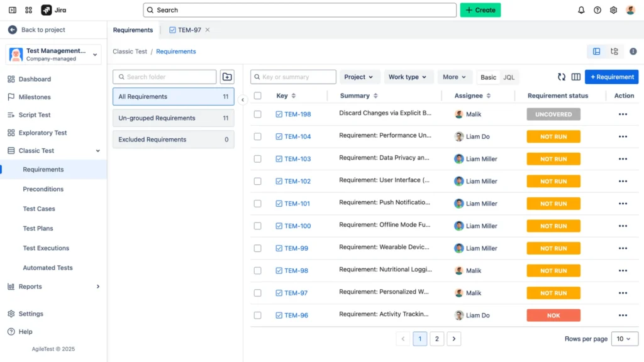Go to page 2

click(436, 339)
